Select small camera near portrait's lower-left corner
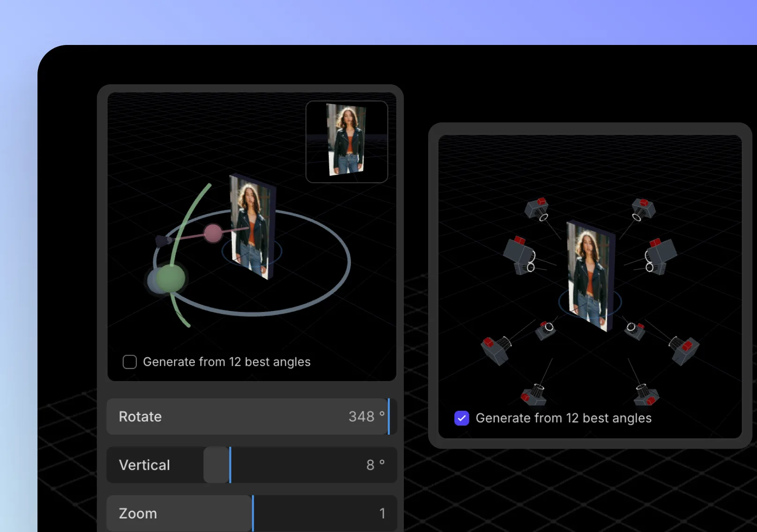This screenshot has width=757, height=532. (546, 330)
